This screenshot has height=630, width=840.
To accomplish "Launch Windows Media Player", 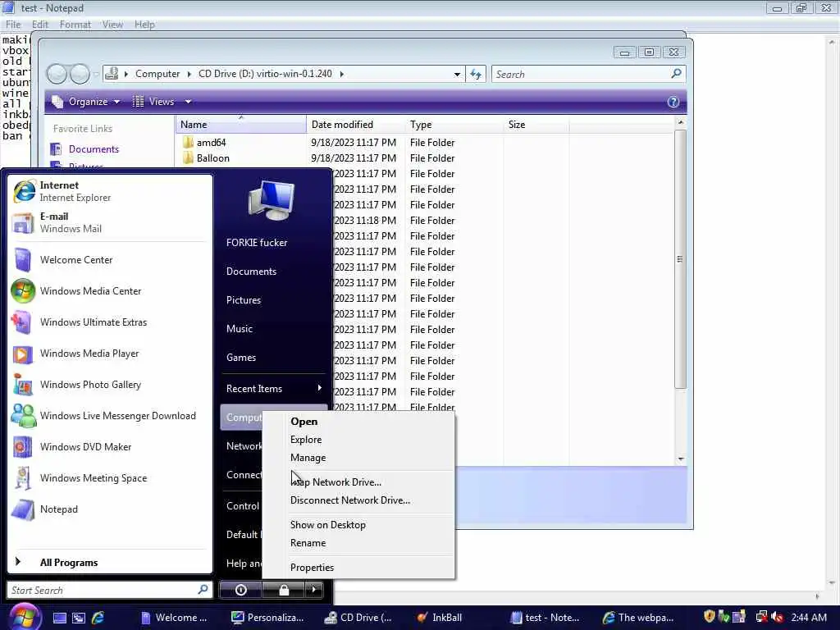I will [x=109, y=354].
